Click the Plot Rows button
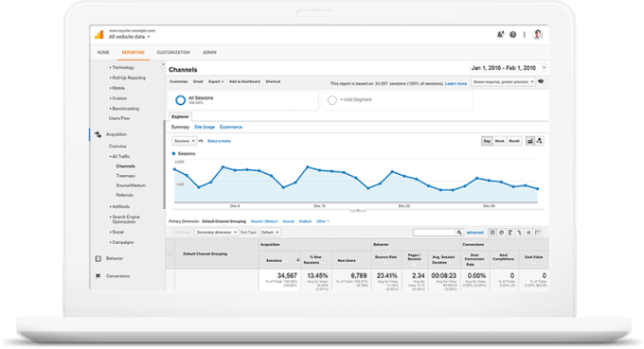This screenshot has height=349, width=644. tap(182, 233)
